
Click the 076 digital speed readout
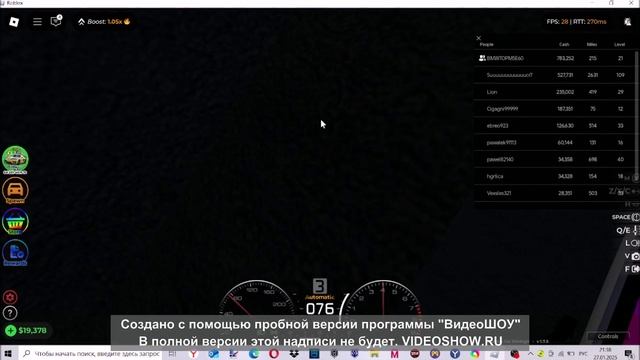[x=320, y=309]
